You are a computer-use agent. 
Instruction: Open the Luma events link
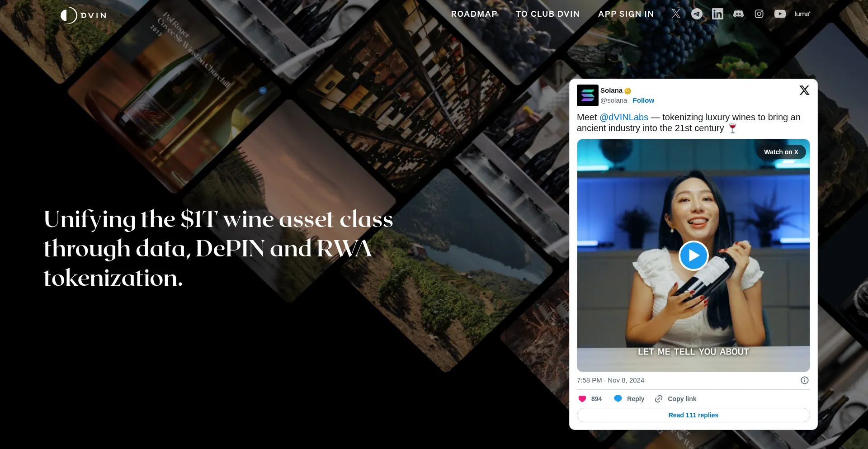tap(802, 14)
